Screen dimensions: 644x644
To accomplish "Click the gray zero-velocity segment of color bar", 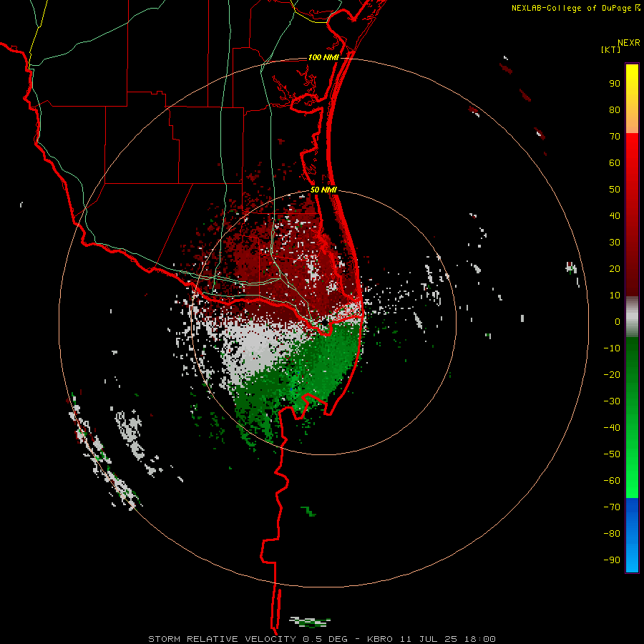I will coord(632,317).
